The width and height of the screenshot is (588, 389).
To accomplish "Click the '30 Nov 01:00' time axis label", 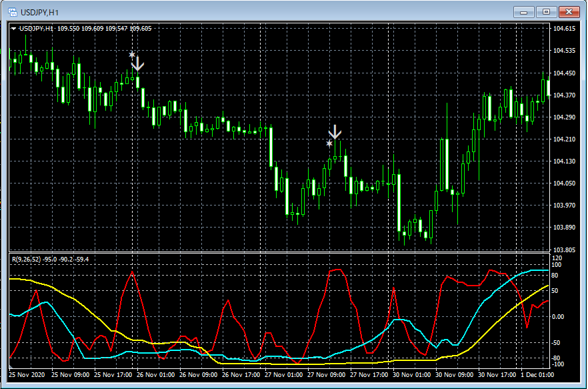I will coord(412,375).
